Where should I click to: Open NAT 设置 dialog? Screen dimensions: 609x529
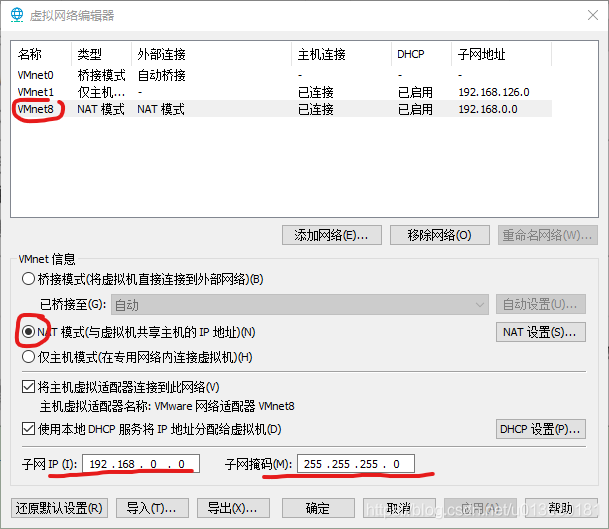540,332
